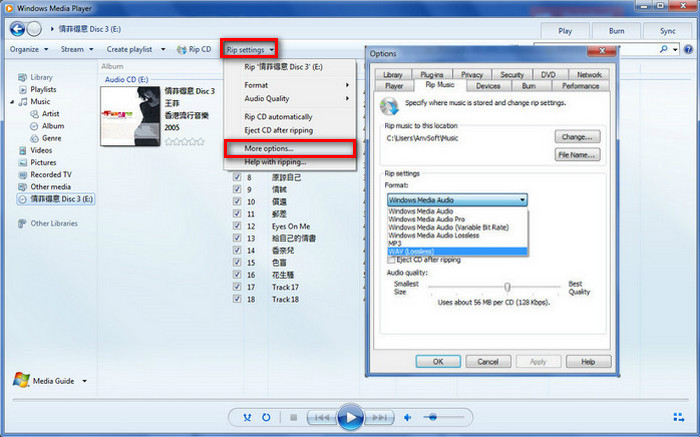
Task: Click the search magnifier icon
Action: (x=664, y=49)
